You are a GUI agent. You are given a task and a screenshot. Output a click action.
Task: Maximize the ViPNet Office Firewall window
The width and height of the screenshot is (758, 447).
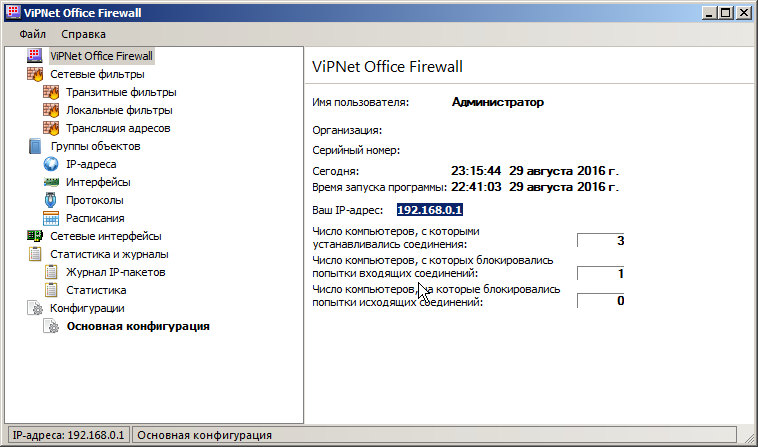pos(726,13)
